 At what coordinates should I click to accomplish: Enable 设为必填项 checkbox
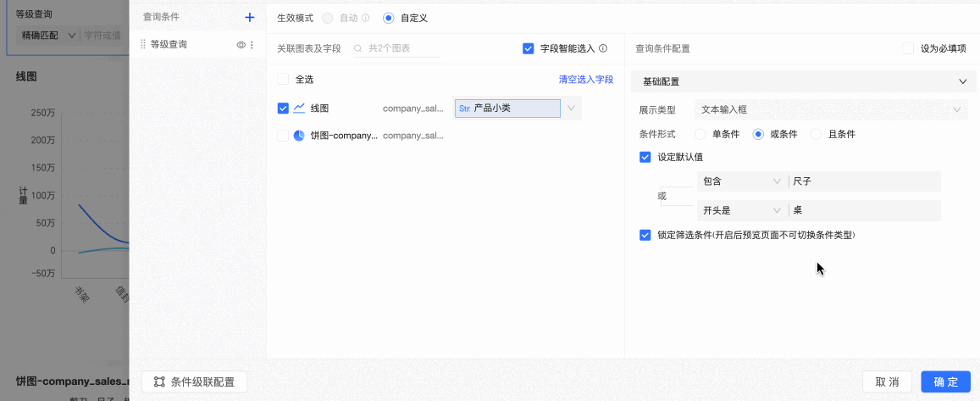point(908,48)
